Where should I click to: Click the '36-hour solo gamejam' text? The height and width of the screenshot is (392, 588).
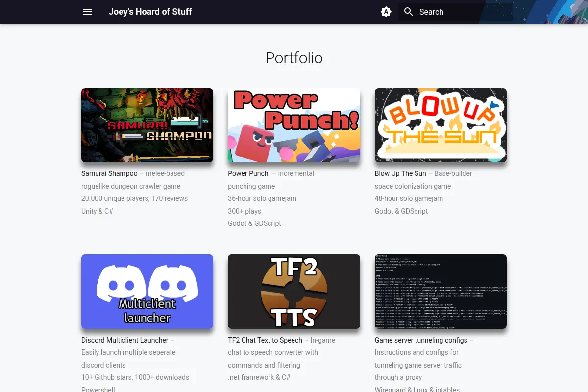point(262,198)
